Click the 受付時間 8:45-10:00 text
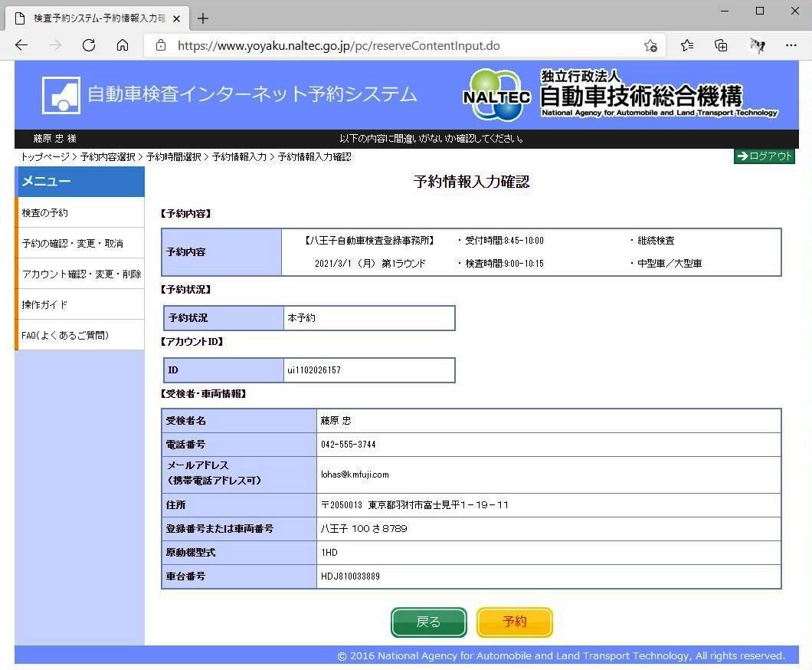This screenshot has height=670, width=812. coord(504,241)
